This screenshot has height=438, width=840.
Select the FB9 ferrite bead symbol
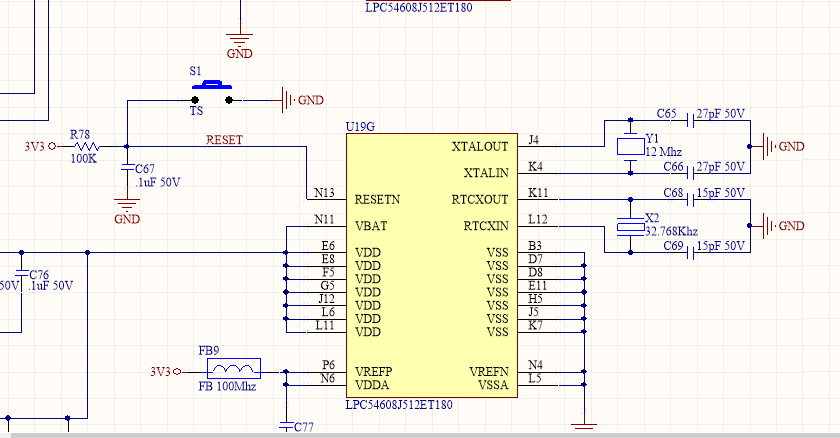coord(234,368)
